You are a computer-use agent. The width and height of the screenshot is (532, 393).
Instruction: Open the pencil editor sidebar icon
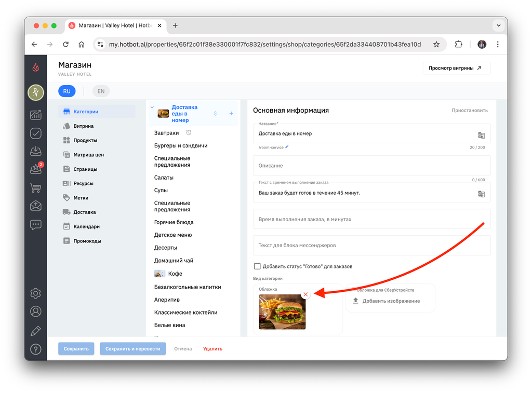click(x=36, y=331)
